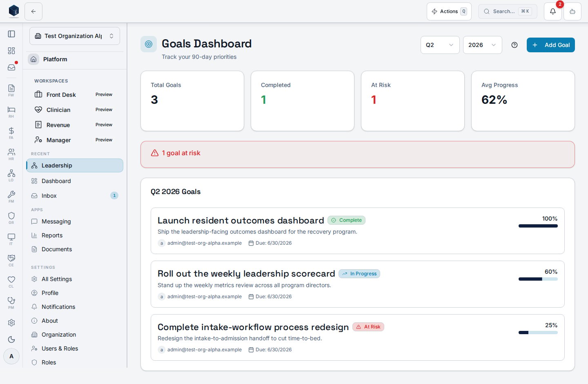
Task: Click the 1 goal at risk banner
Action: [358, 154]
